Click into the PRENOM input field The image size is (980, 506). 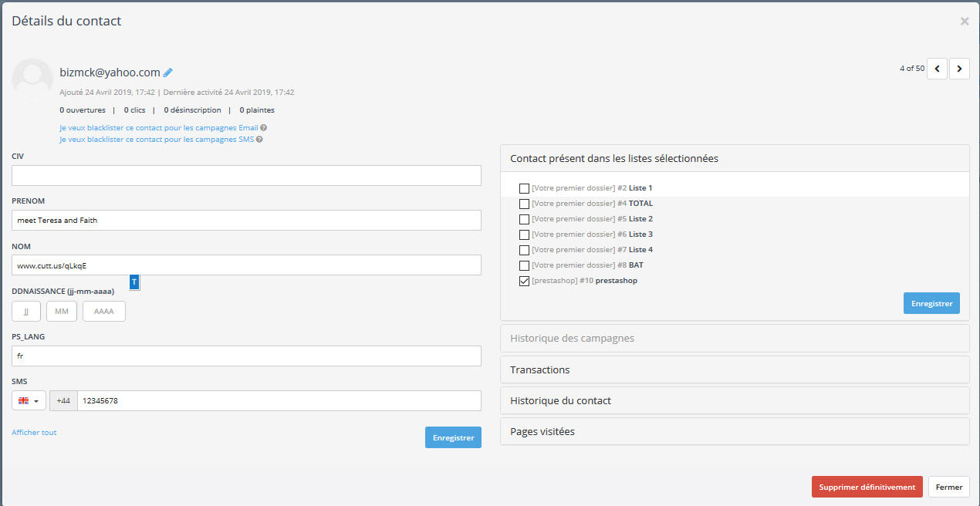tap(246, 220)
